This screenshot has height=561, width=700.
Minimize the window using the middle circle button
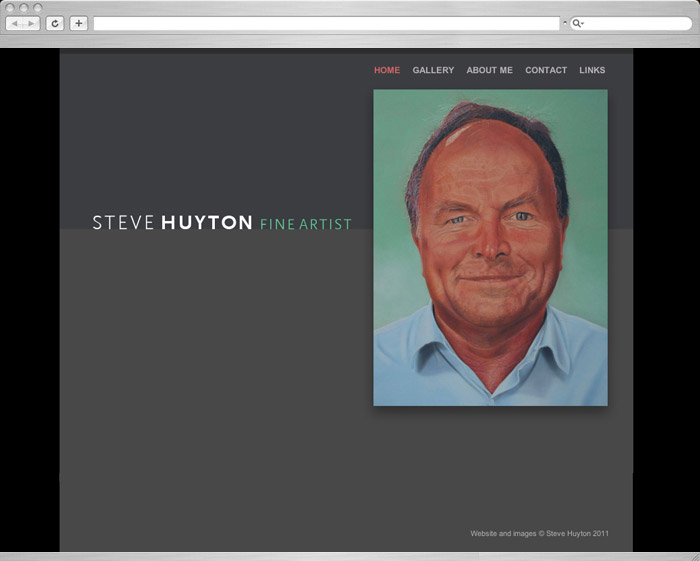[24, 8]
